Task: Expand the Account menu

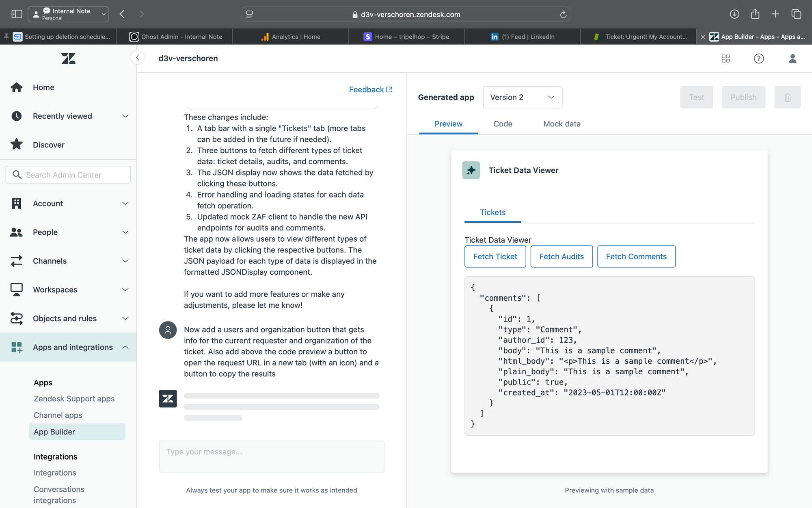Action: pos(68,204)
